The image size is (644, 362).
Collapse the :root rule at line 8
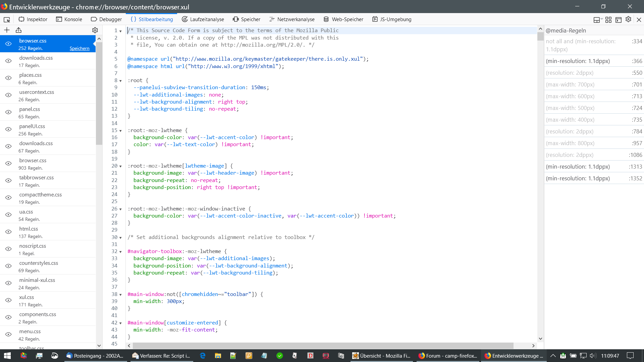click(x=120, y=81)
